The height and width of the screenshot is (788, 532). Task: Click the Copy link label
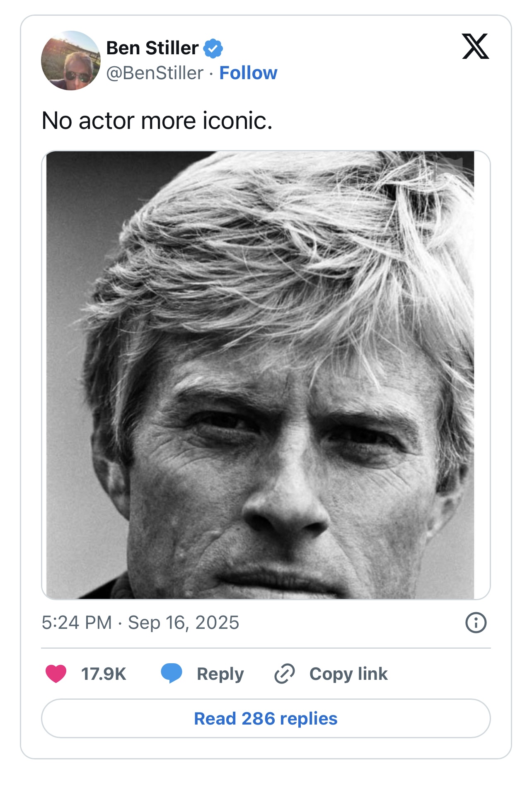tap(348, 674)
